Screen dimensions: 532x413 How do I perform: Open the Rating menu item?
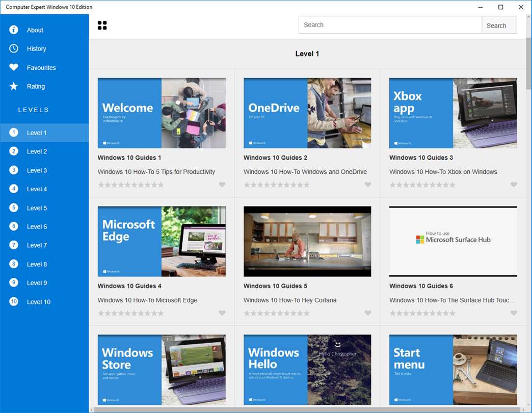[x=44, y=86]
